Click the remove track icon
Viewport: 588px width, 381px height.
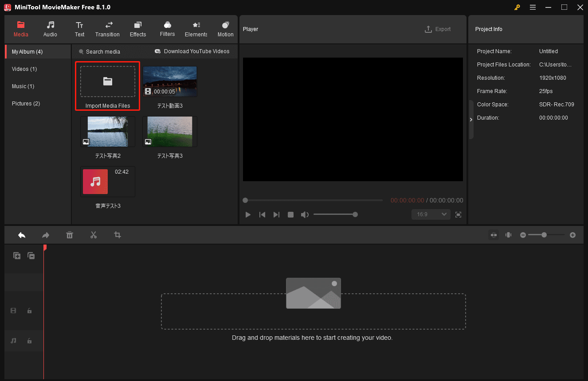pos(31,256)
